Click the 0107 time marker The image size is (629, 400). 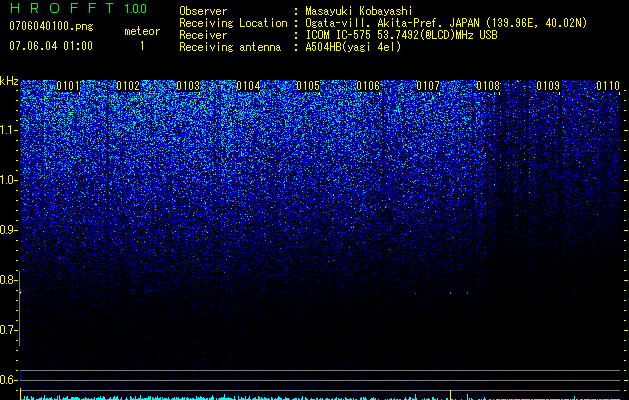click(428, 86)
